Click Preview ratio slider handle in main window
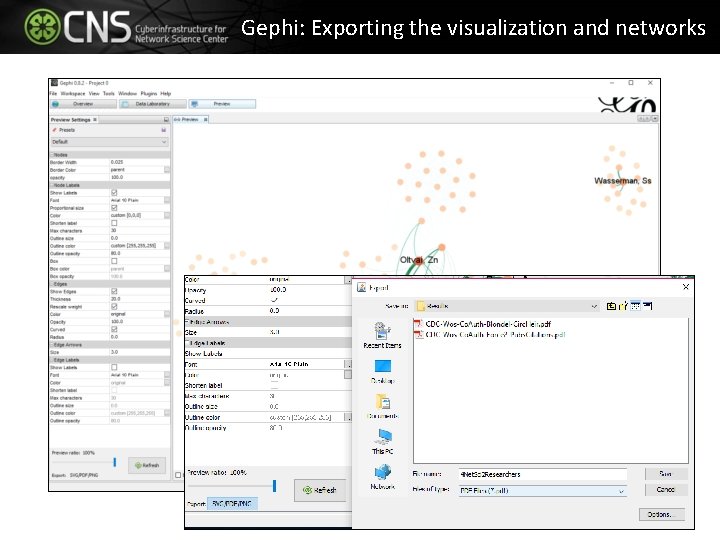 [115, 462]
